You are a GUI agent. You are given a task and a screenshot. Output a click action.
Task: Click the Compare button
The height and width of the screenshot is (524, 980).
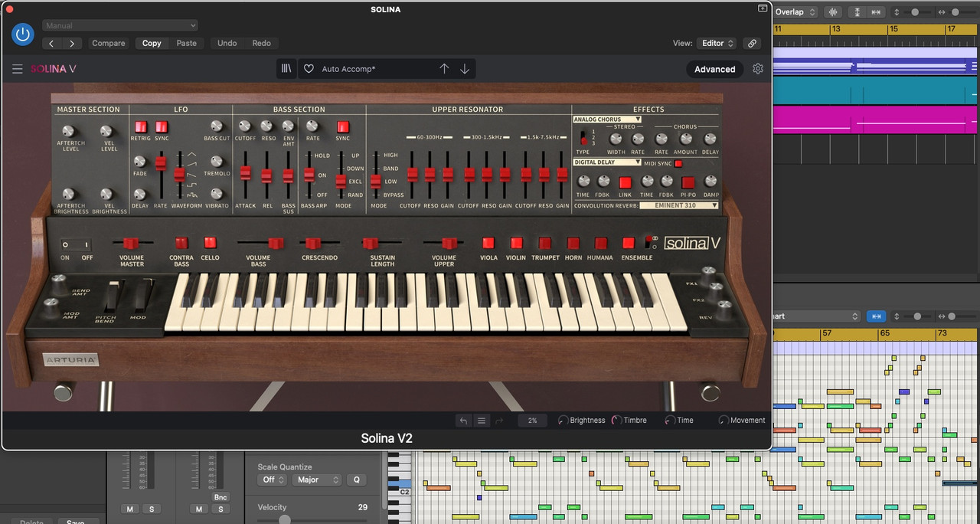109,44
